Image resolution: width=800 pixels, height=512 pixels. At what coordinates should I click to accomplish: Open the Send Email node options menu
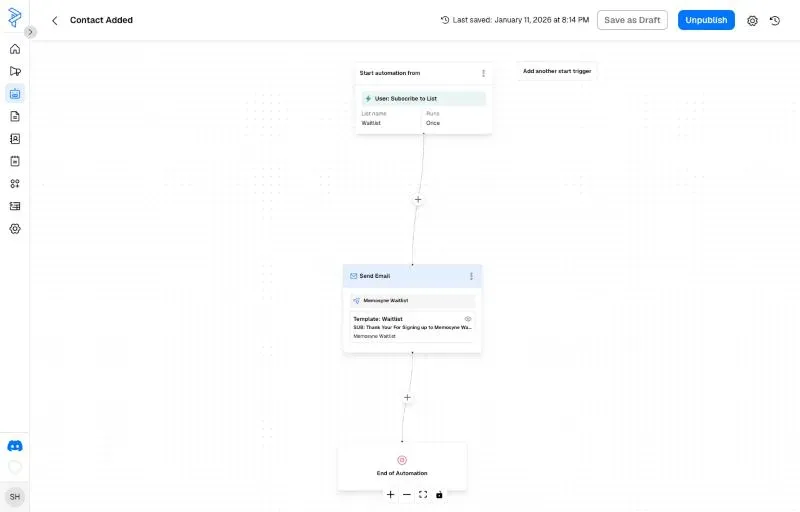click(x=471, y=276)
